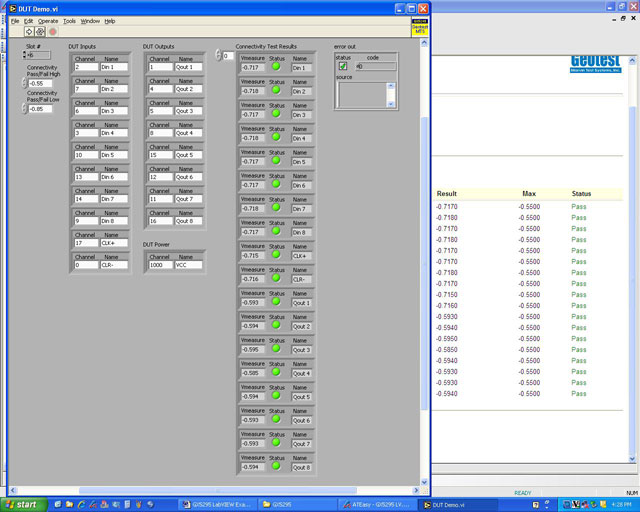
Task: Click the Slot # increment/decrement stepper
Action: (24, 55)
